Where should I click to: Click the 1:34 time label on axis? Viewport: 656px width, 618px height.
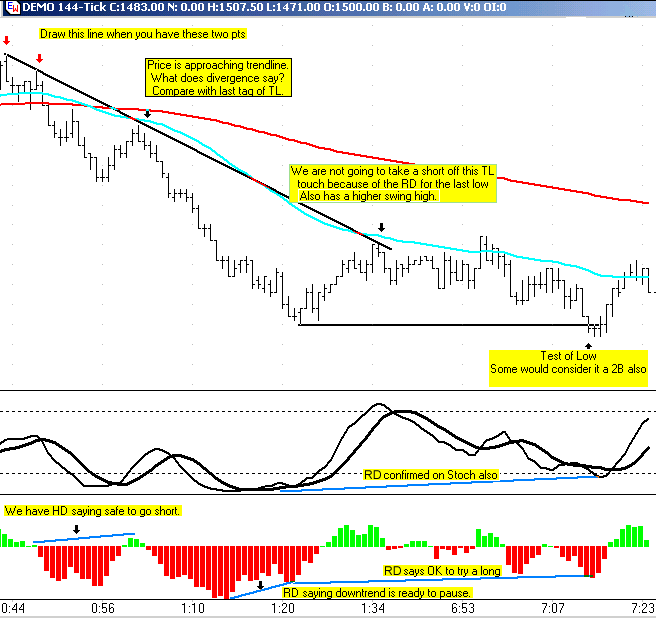click(373, 608)
